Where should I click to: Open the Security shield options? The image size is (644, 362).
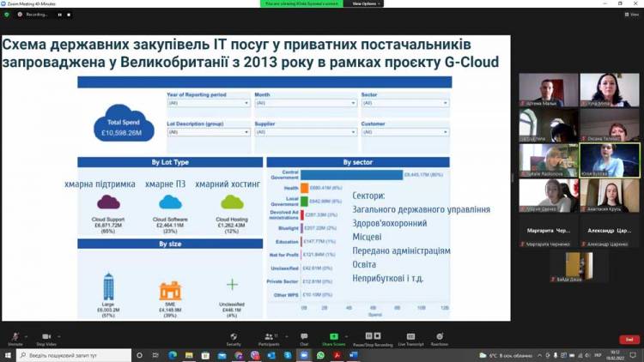234,337
